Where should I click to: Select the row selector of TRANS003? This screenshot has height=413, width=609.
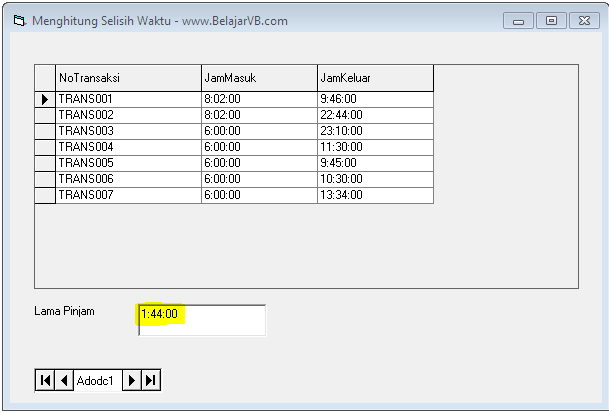click(45, 131)
